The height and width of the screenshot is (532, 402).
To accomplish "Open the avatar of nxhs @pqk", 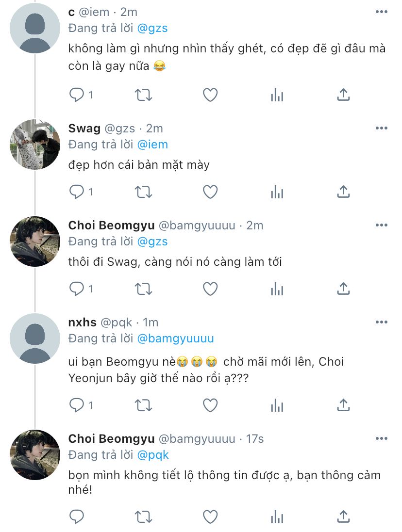I will click(35, 339).
